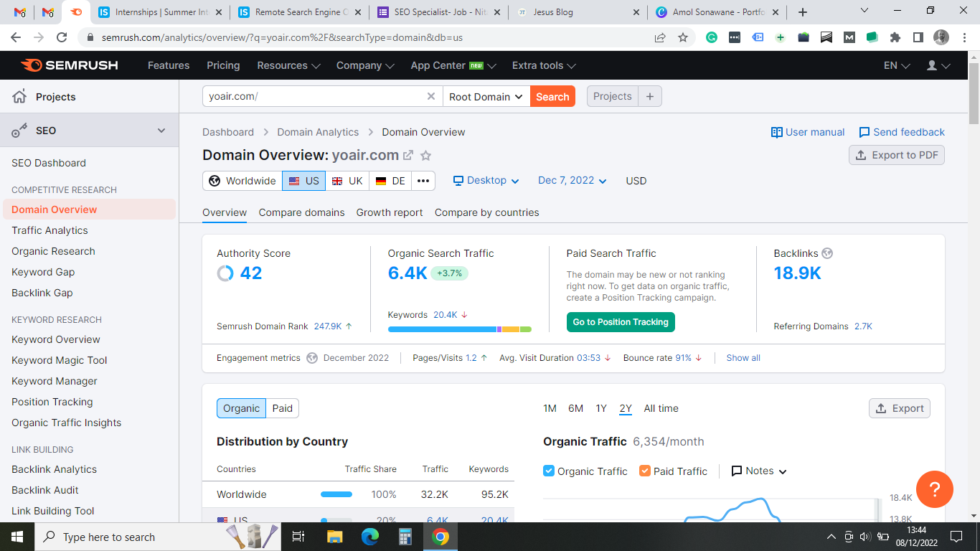Open Chrome Extensions puzzle icon

pos(895,37)
